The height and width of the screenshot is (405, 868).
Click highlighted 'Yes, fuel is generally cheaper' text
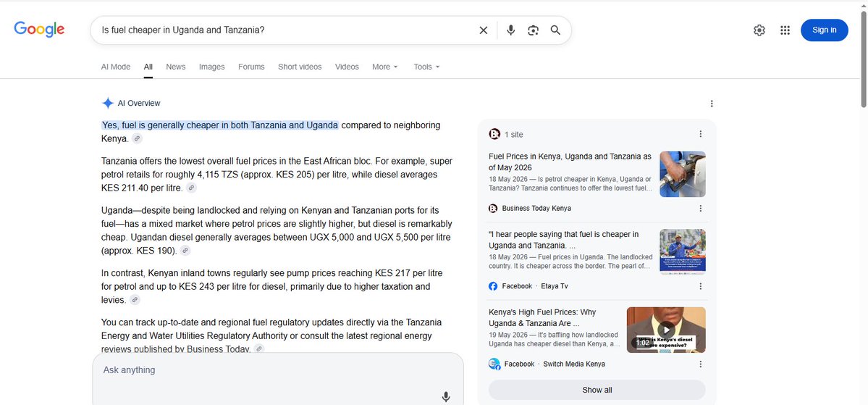pos(220,125)
